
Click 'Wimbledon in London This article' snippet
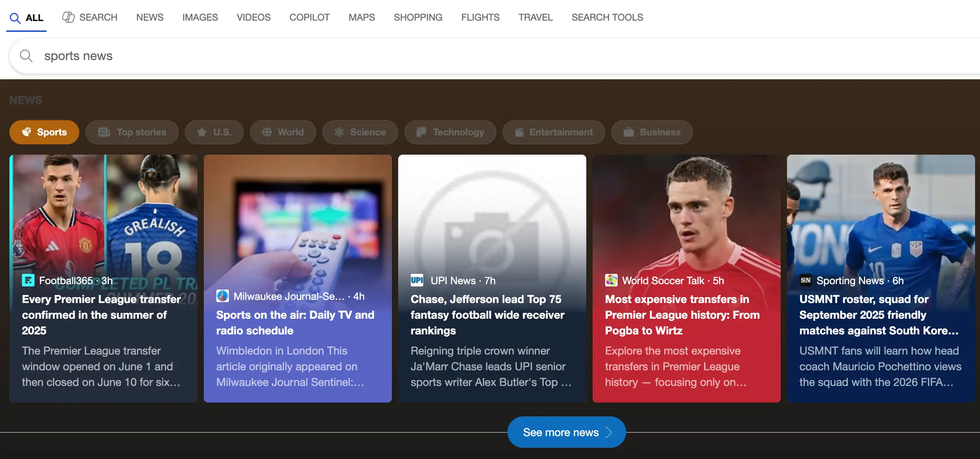tap(290, 367)
